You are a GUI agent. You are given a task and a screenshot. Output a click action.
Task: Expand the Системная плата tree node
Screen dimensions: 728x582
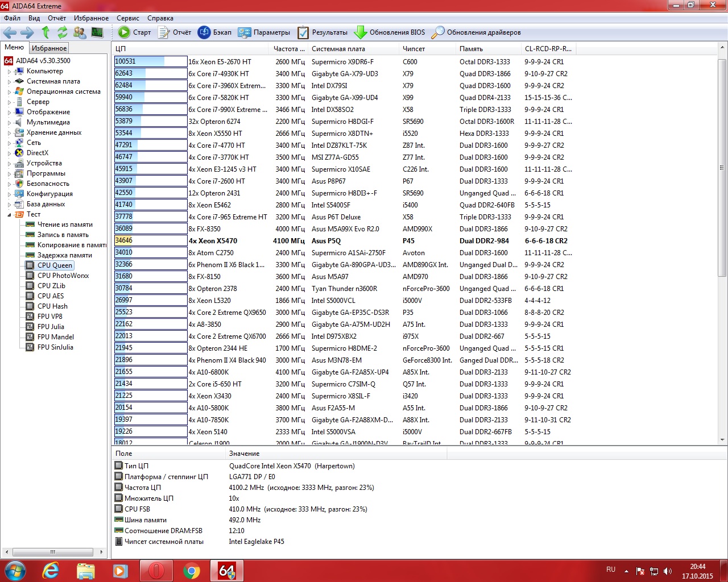pos(10,82)
